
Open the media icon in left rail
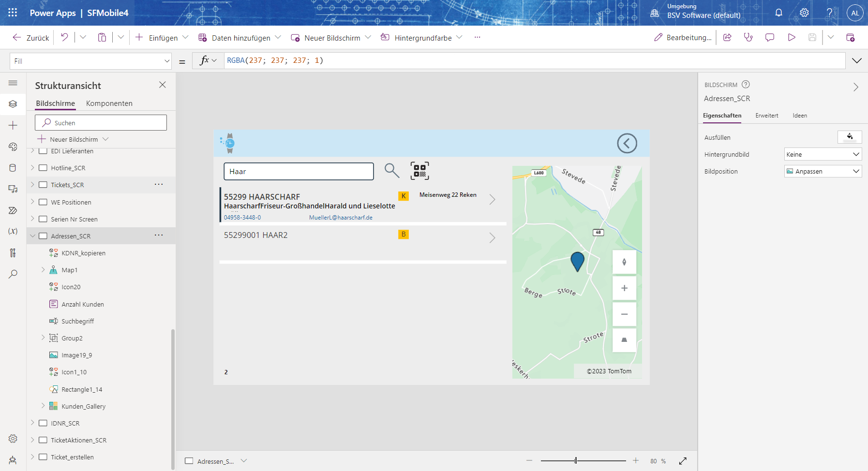pos(13,189)
